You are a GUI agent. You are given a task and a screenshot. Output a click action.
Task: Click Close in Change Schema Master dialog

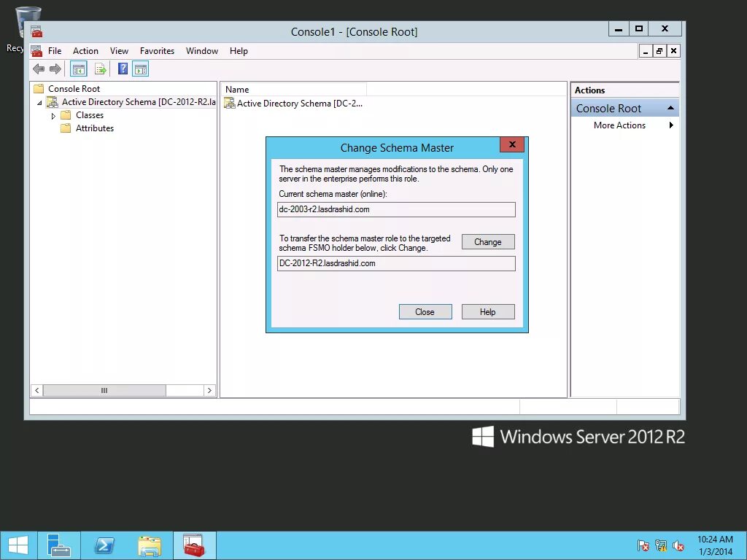click(x=425, y=312)
